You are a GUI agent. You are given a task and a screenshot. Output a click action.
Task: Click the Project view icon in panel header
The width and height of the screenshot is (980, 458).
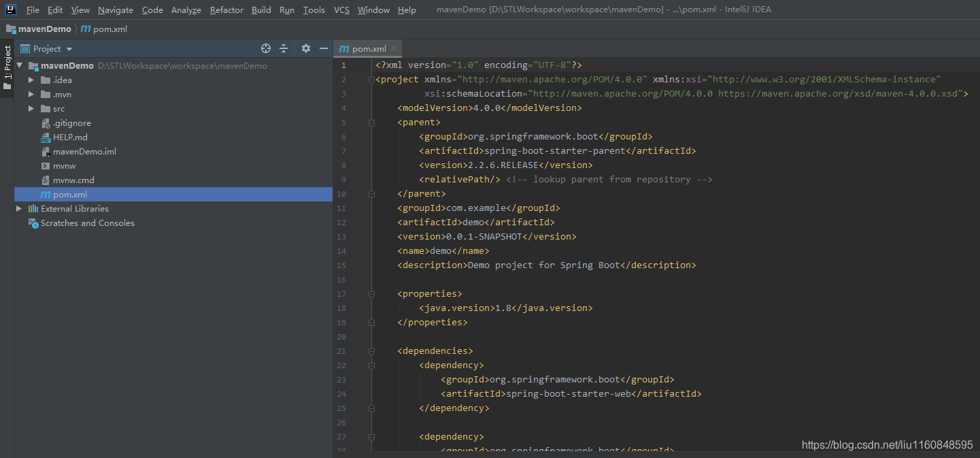(25, 48)
